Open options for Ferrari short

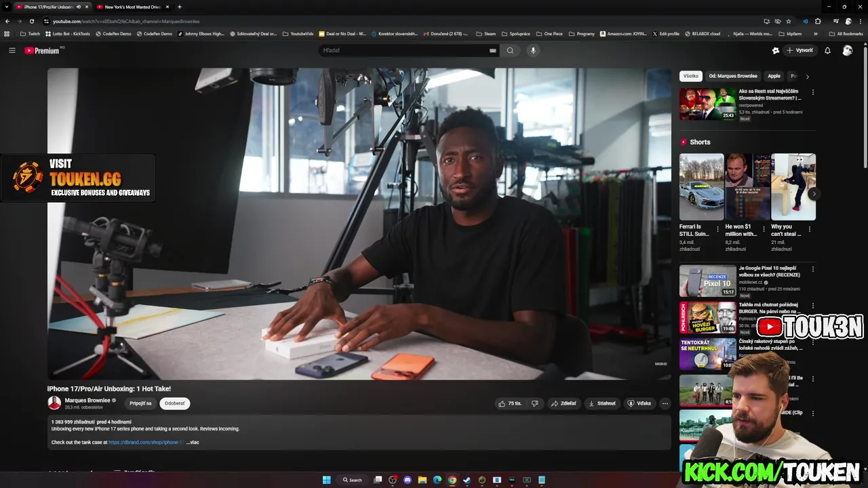(717, 229)
